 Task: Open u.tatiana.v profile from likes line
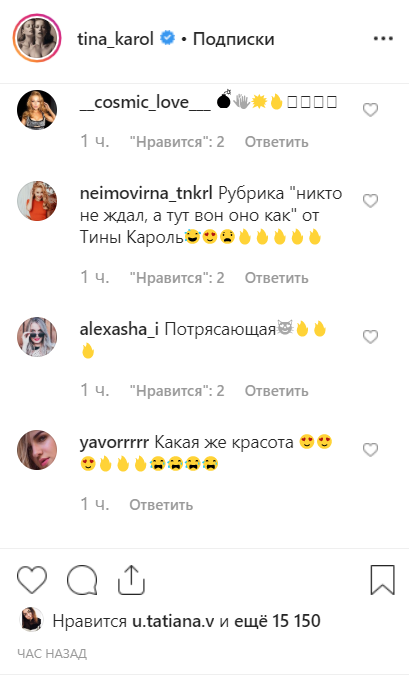coord(173,621)
